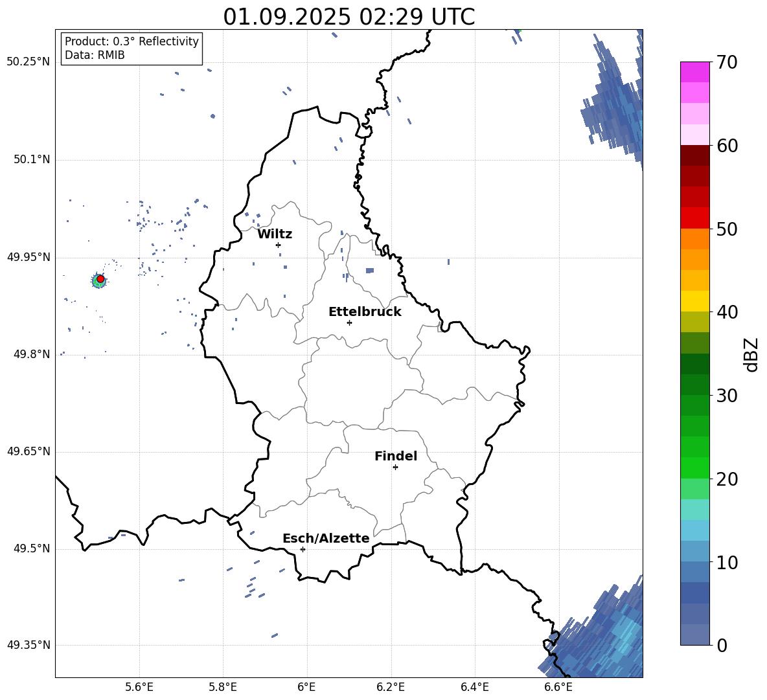Click the 5.6°E longitude label
Image resolution: width=767 pixels, height=700 pixels.
point(139,687)
